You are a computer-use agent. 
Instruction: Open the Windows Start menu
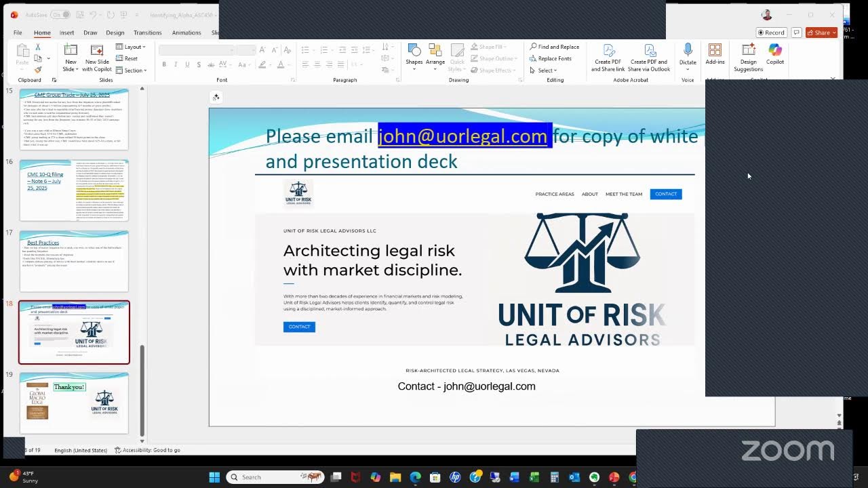(x=214, y=477)
